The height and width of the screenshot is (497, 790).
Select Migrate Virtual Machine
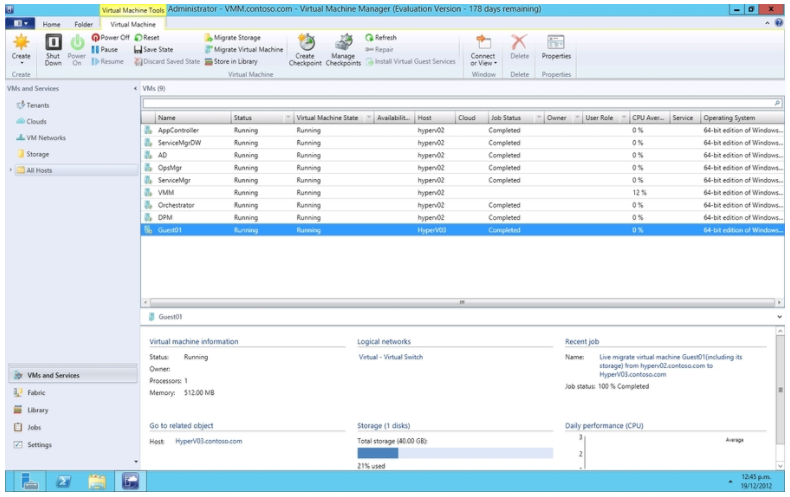244,49
